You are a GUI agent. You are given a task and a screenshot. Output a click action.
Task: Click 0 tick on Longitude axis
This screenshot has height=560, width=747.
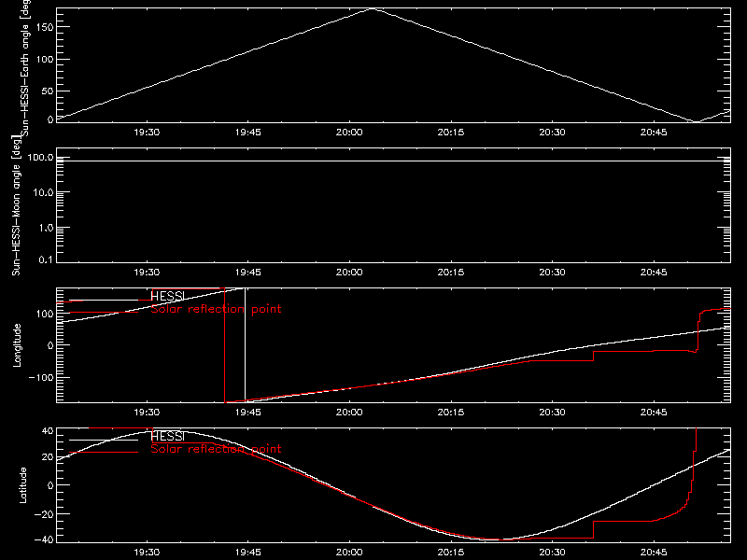(50, 345)
